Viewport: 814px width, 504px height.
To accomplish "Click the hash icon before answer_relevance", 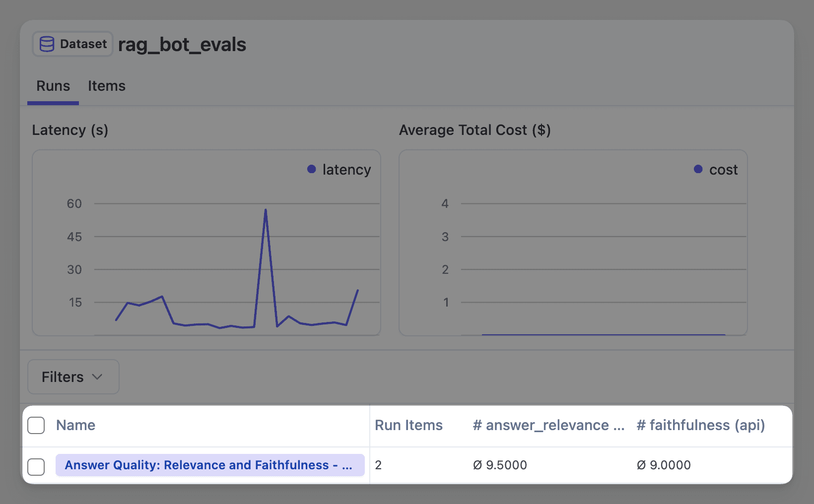I will tap(477, 425).
